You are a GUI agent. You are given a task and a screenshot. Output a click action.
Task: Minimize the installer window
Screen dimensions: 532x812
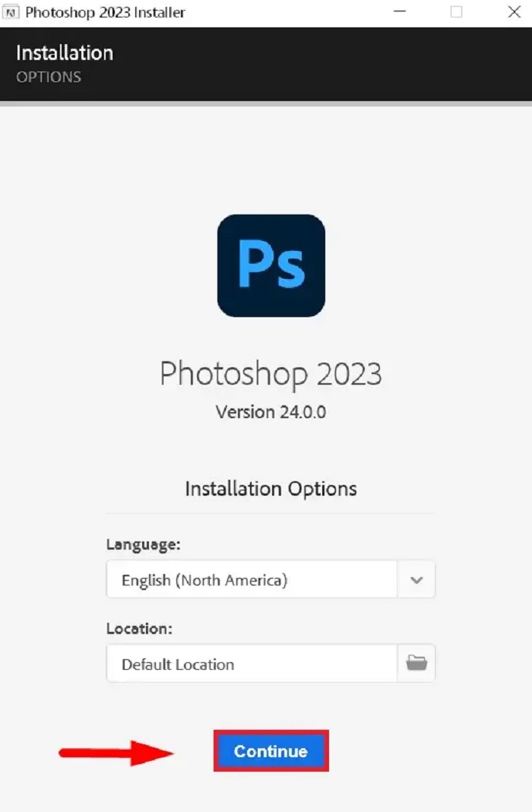pyautogui.click(x=400, y=12)
